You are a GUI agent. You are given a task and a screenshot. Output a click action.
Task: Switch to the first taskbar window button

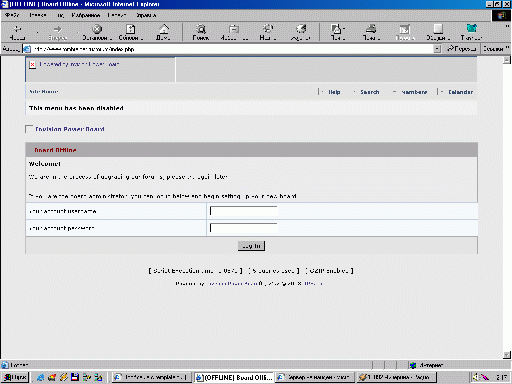tap(151, 377)
